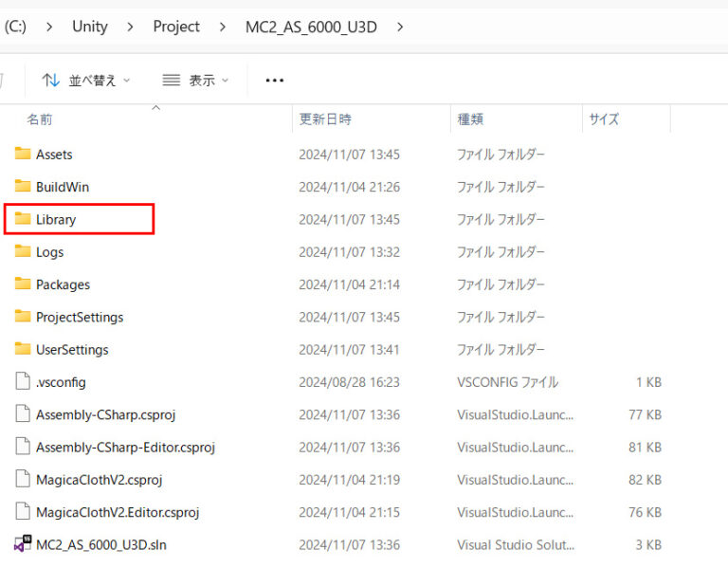Sort by the 更新日時 column header

[325, 119]
